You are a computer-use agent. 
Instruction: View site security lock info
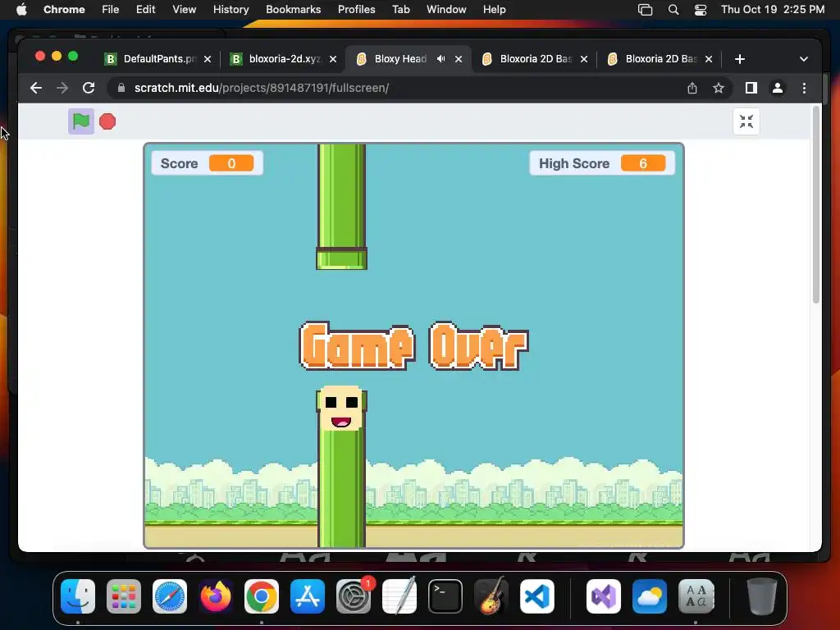pos(121,88)
